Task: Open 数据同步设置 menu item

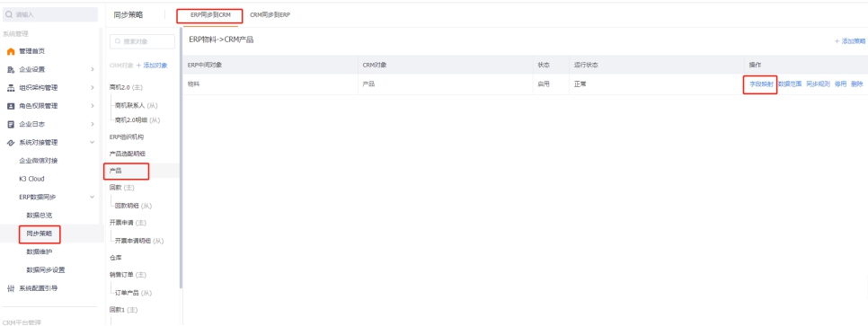Action: click(46, 270)
